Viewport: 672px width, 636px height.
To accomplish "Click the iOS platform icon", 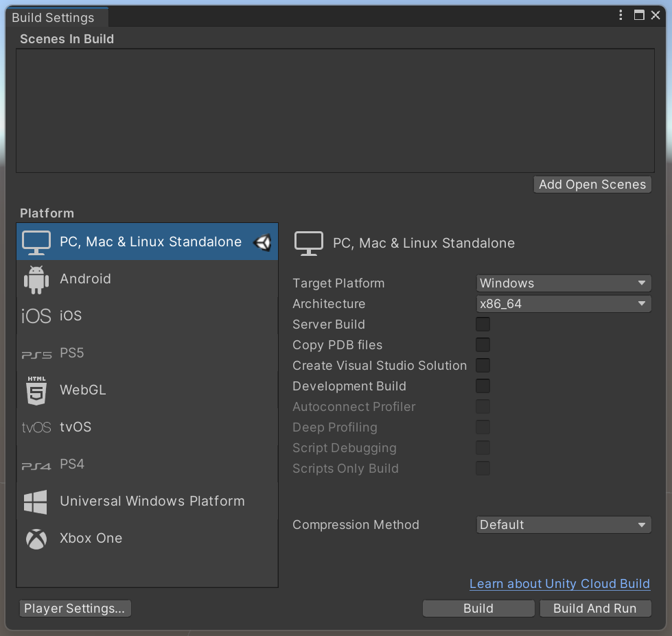I will click(x=36, y=316).
